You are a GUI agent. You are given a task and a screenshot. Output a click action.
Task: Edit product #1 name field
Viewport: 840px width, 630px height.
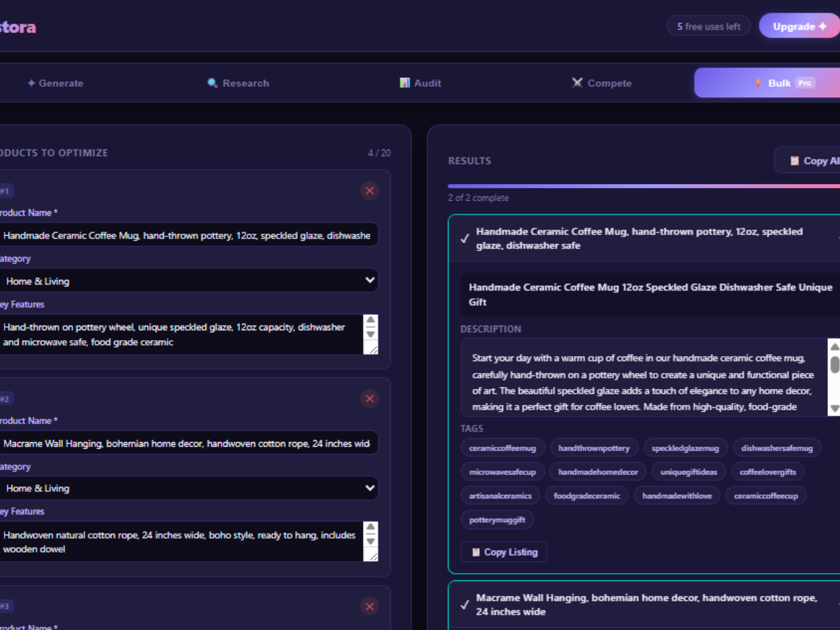pos(189,235)
